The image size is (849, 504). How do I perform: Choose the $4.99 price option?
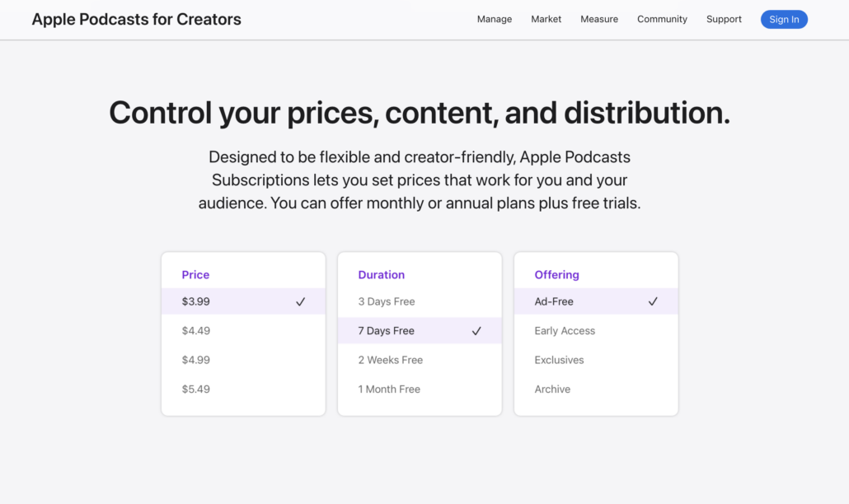196,360
